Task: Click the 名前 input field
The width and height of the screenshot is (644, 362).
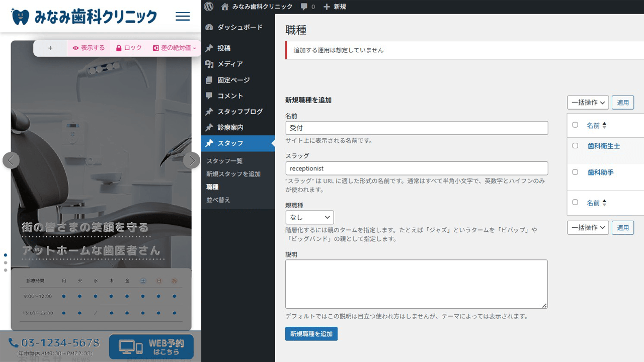Action: (417, 128)
